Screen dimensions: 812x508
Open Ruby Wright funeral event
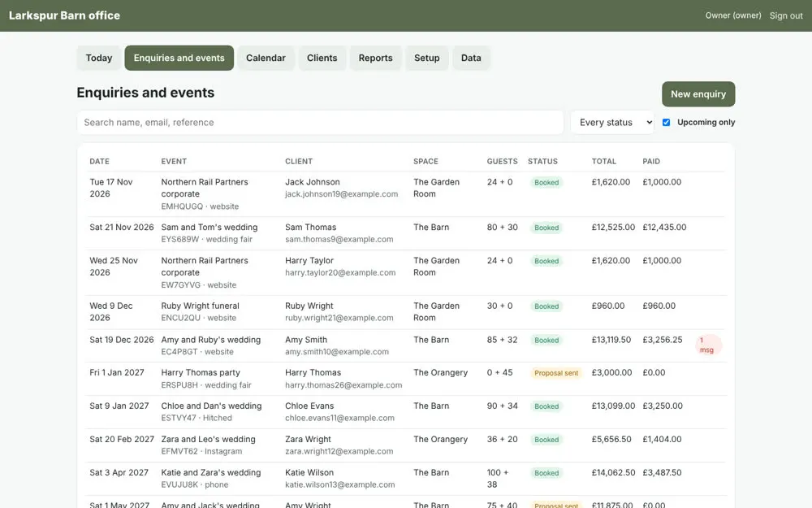[x=200, y=306]
